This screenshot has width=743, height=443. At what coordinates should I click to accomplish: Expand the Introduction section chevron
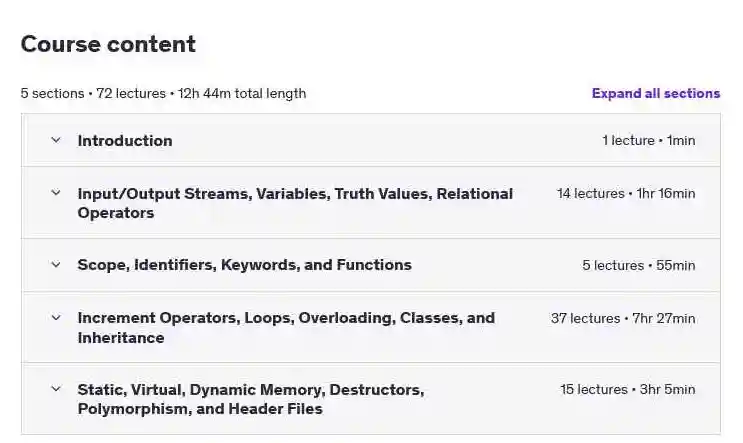tap(56, 140)
